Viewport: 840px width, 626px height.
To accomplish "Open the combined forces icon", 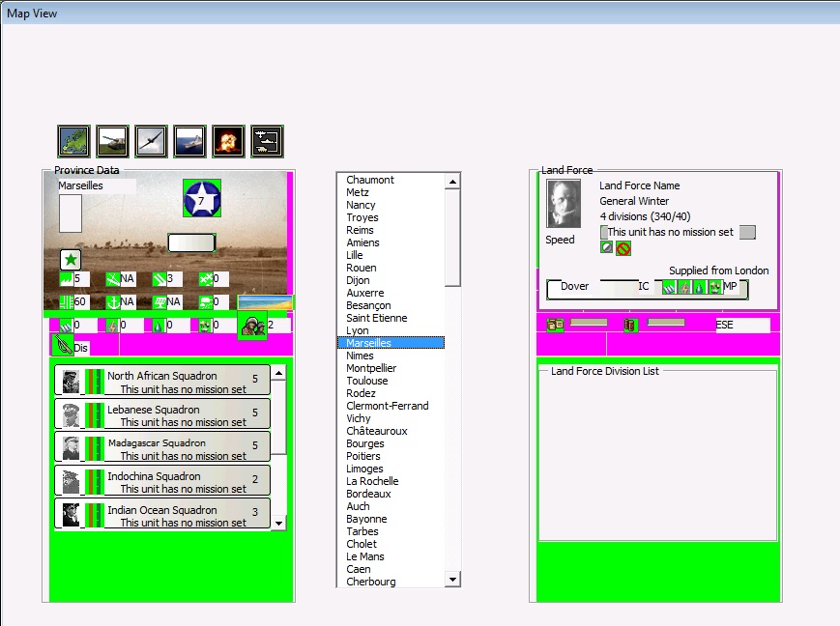I will coord(267,142).
